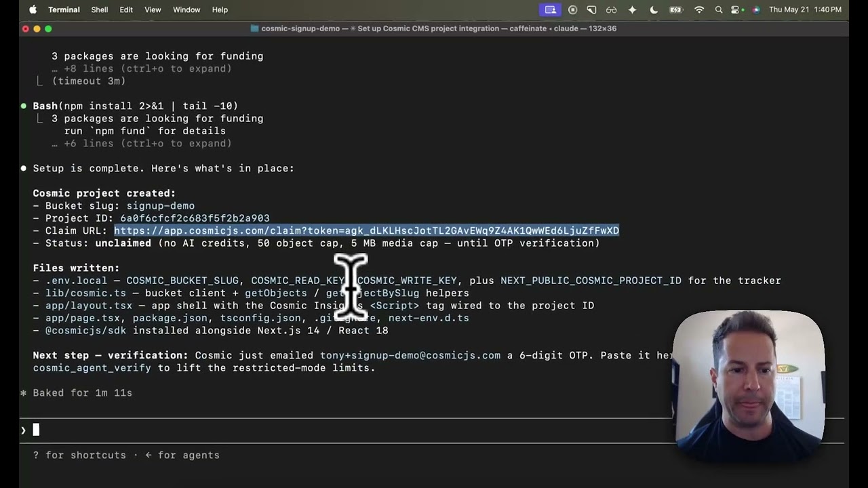Activate the Siri icon in menu bar

756,9
